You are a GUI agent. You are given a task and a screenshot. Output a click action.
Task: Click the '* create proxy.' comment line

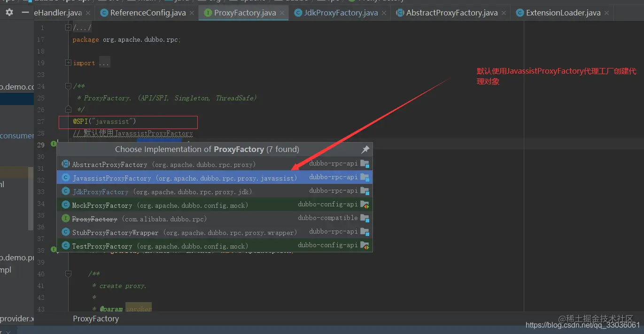point(120,286)
